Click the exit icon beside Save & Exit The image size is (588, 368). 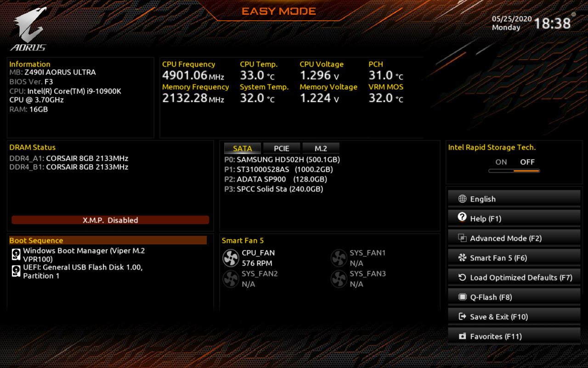point(462,316)
